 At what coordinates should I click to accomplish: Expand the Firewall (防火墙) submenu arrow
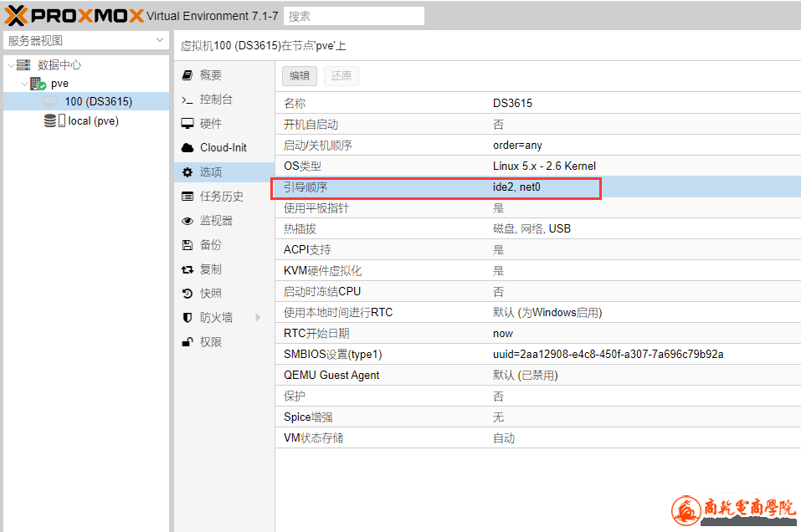(x=258, y=318)
